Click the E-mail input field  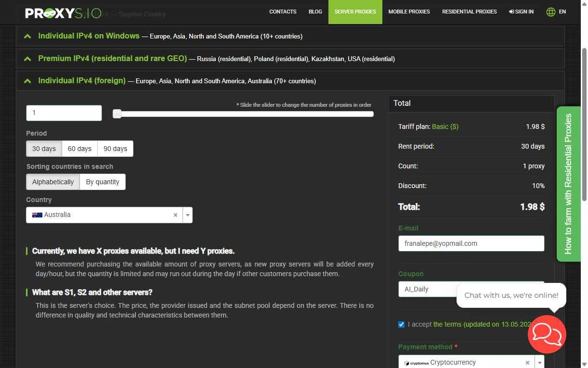(x=471, y=243)
